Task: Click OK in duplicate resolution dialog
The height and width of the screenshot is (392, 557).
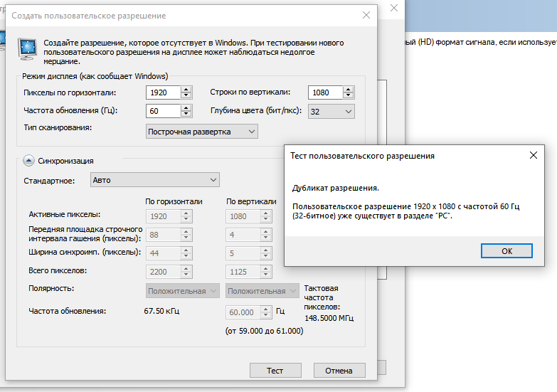Action: tap(506, 251)
